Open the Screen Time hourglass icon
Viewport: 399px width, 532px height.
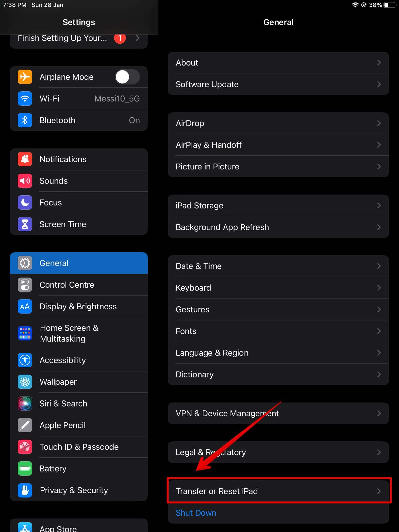(25, 224)
